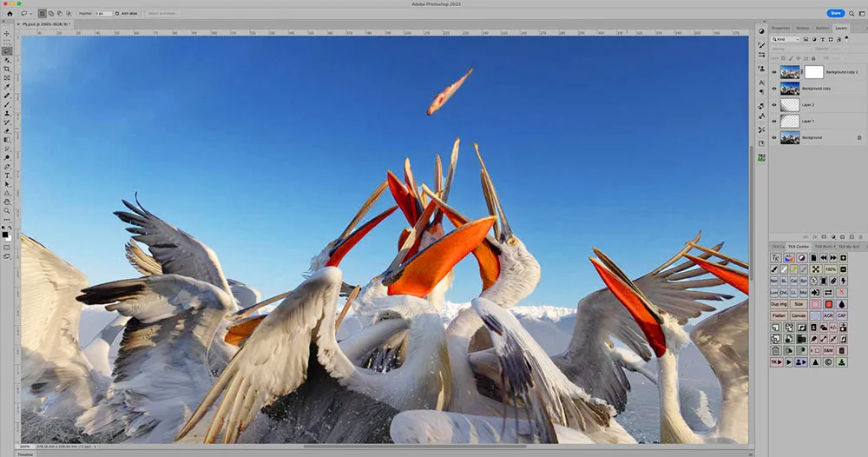Select the Clone Stamp tool
Screen dimensions: 868x457
(x=7, y=113)
